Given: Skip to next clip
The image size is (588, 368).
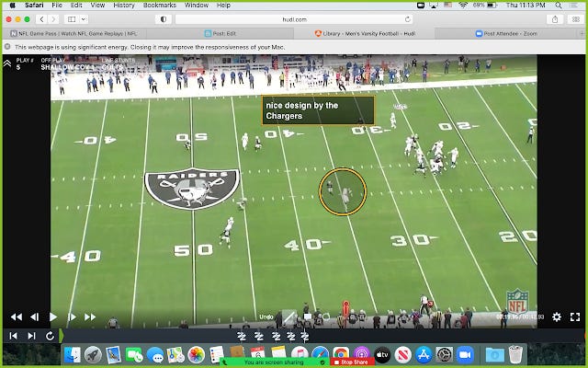Looking at the screenshot, I should pyautogui.click(x=31, y=336).
